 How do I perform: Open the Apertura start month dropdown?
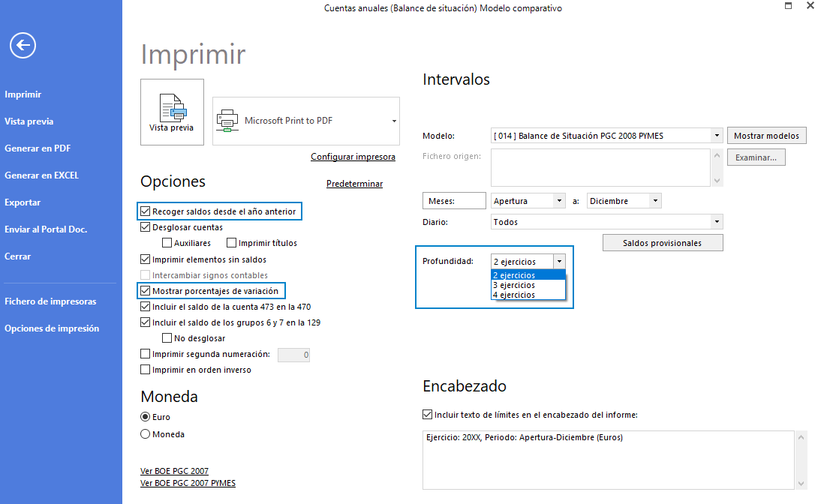point(559,201)
